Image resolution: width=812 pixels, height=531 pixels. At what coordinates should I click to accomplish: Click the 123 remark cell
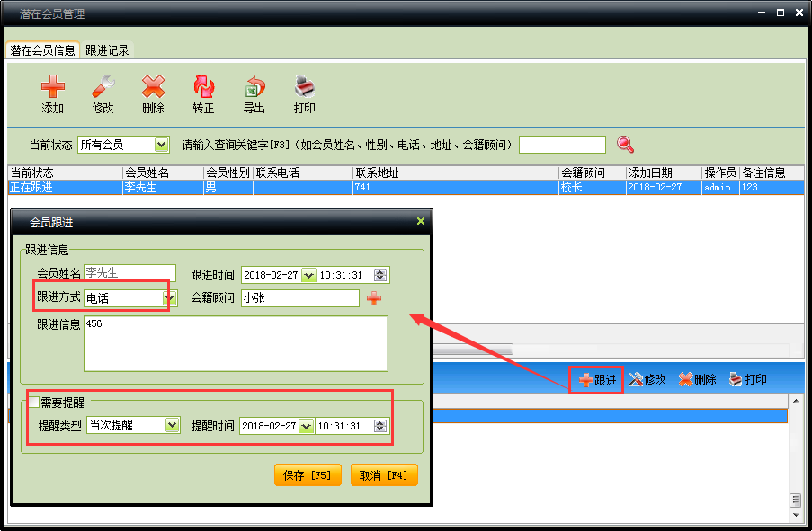click(772, 188)
